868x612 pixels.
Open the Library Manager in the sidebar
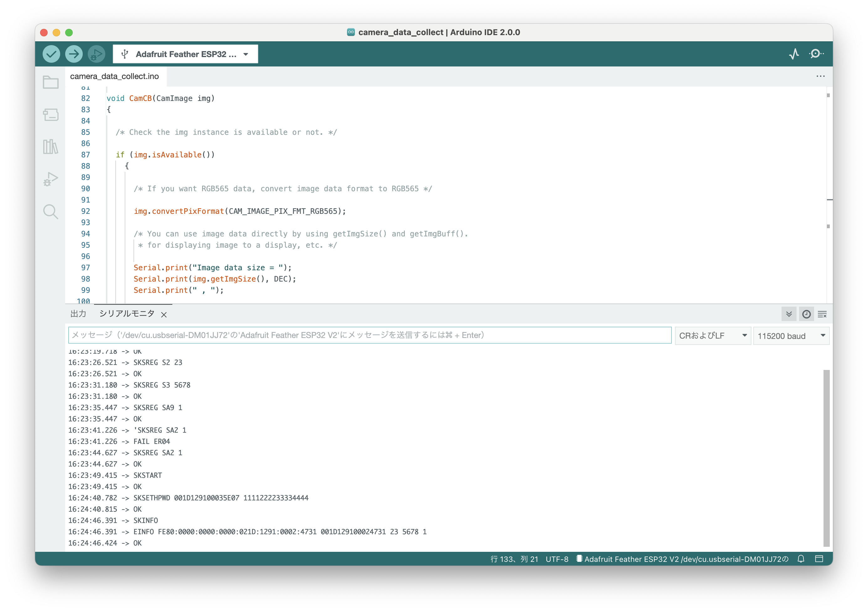coord(51,146)
